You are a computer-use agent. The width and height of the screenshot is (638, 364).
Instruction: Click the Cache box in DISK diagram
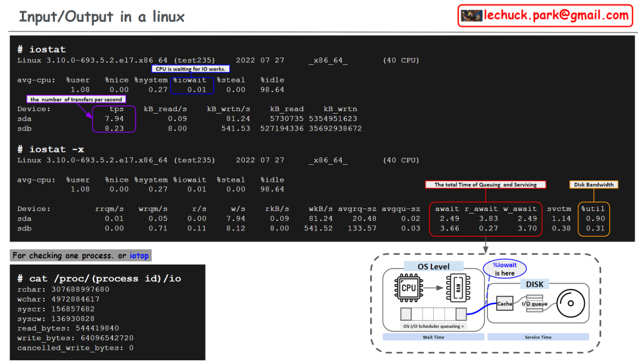[x=505, y=304]
